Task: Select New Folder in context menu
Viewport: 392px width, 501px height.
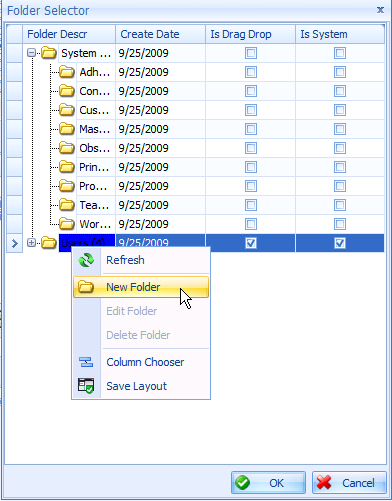Action: point(141,287)
